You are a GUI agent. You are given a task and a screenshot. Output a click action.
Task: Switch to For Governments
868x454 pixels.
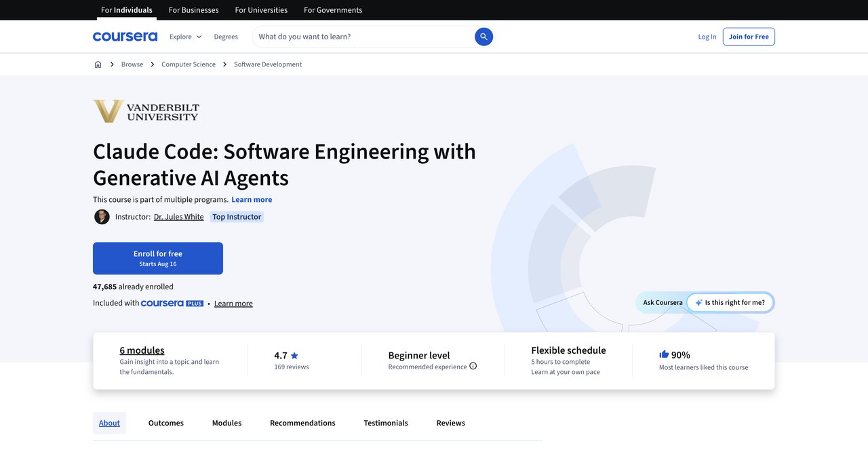coord(333,10)
